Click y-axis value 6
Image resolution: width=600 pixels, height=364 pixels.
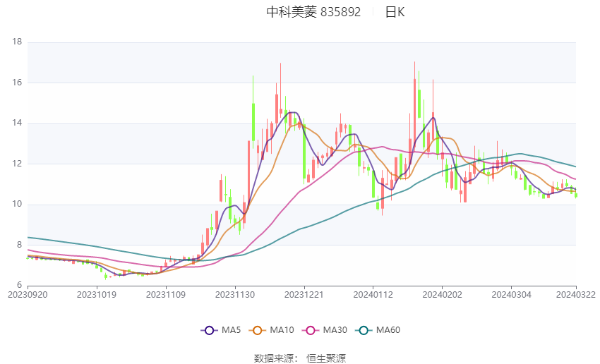click(20, 285)
